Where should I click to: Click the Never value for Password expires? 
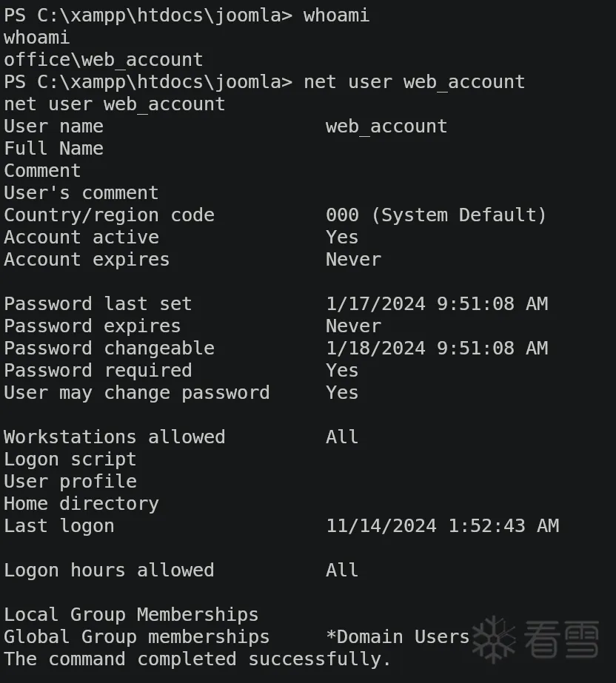point(353,326)
